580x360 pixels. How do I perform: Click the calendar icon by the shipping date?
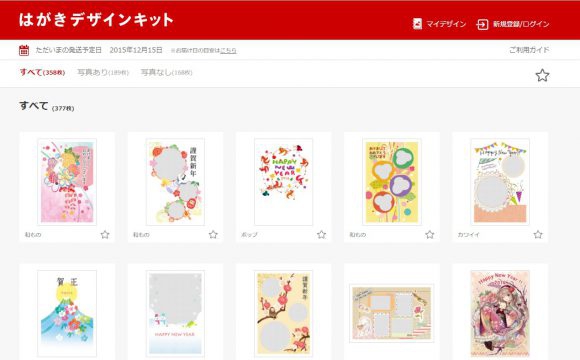pos(24,50)
